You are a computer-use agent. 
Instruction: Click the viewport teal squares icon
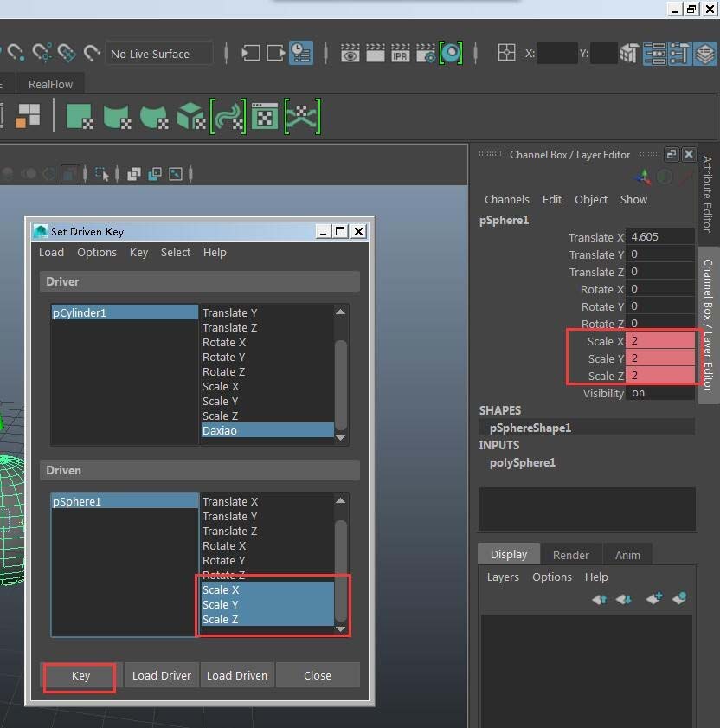(x=155, y=174)
